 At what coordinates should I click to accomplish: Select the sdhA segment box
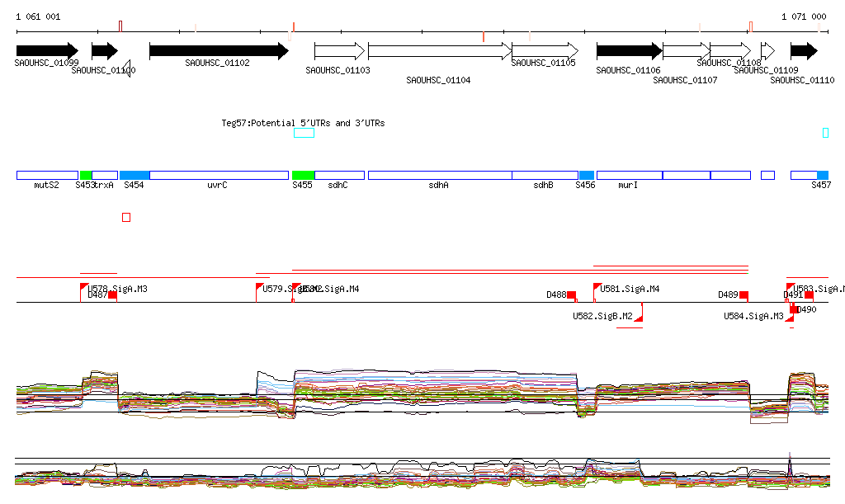pos(440,175)
